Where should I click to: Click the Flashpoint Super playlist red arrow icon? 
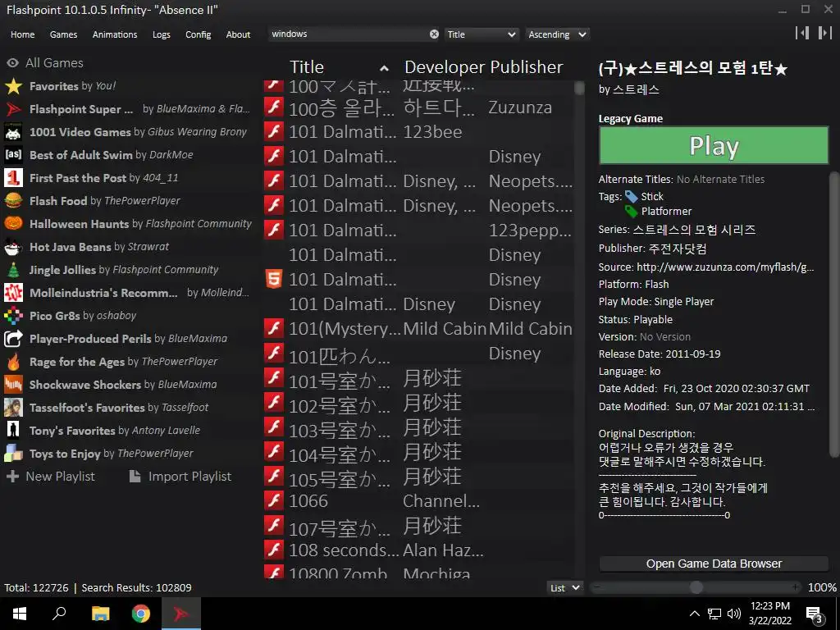click(x=13, y=109)
